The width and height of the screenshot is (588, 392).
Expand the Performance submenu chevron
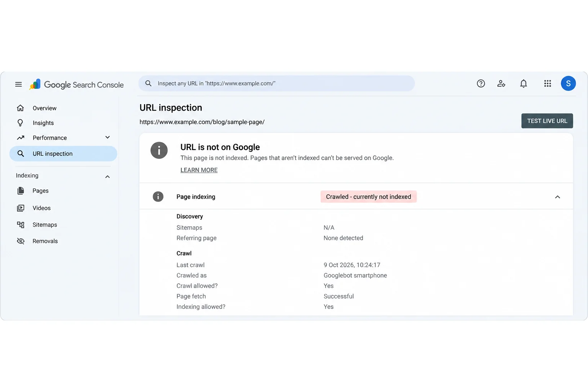pos(108,137)
